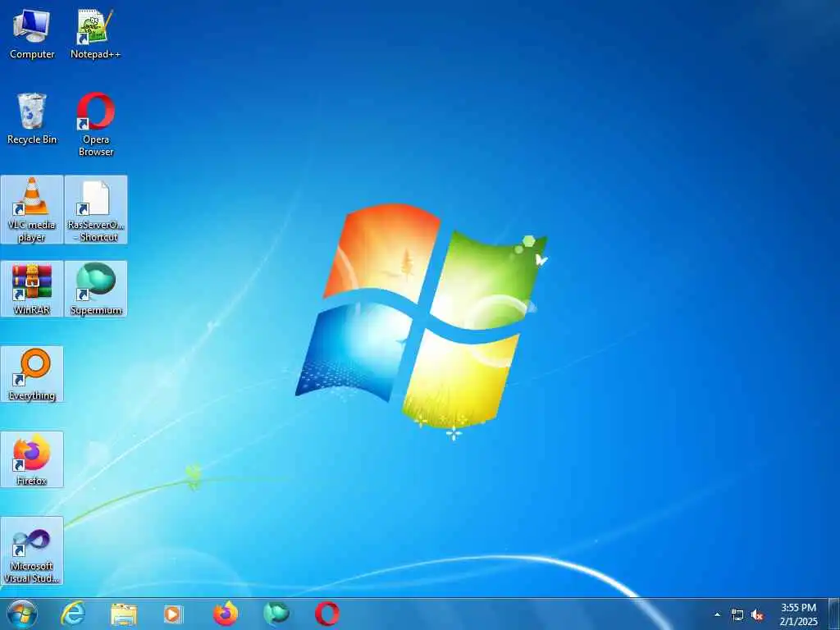The image size is (840, 630).
Task: Select the Everything search shortcut
Action: 32,374
